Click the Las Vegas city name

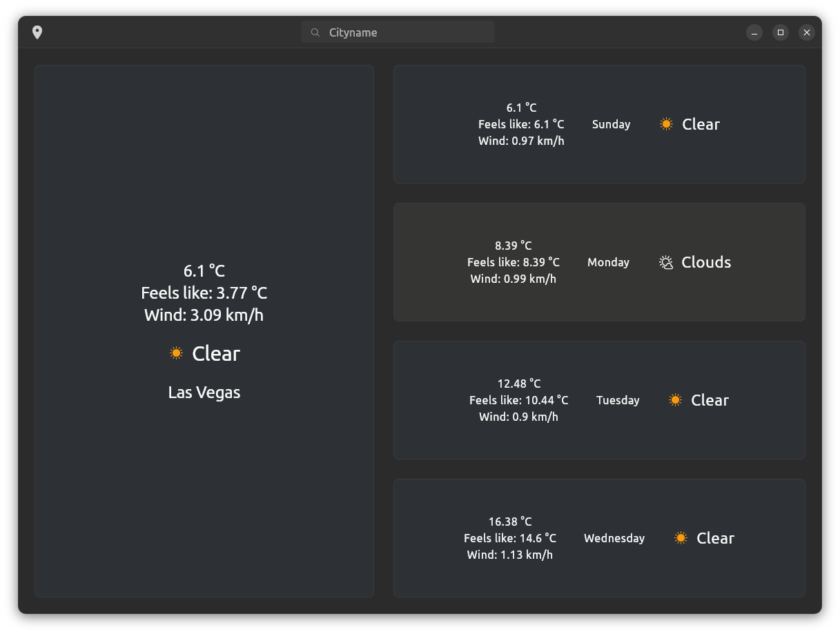click(204, 393)
